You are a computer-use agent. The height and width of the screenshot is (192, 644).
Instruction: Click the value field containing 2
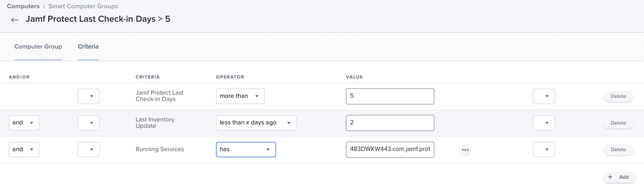pyautogui.click(x=390, y=123)
